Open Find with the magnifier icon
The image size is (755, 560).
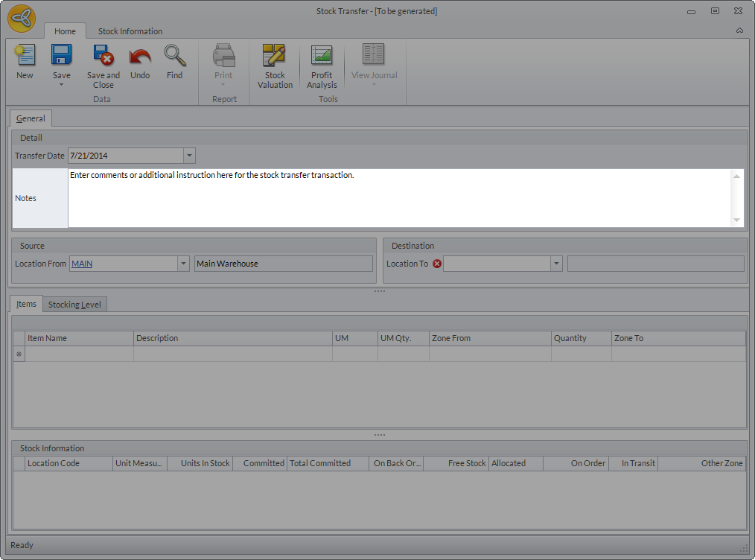coord(174,56)
